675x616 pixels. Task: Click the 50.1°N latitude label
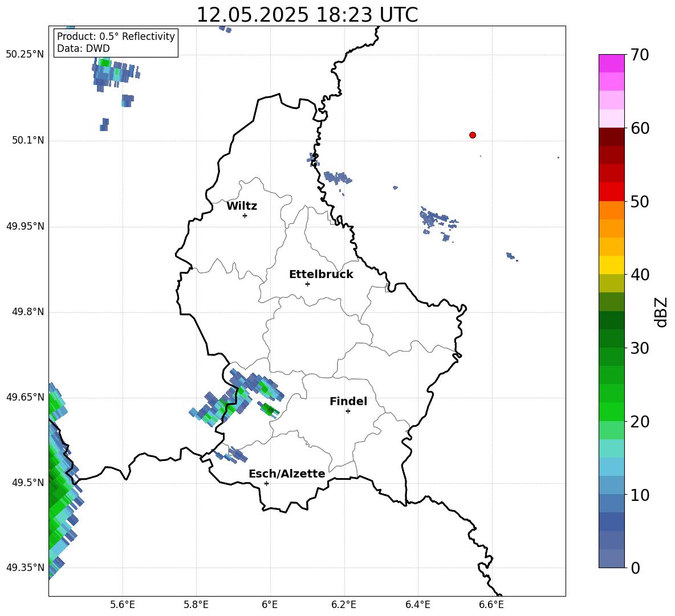(28, 141)
